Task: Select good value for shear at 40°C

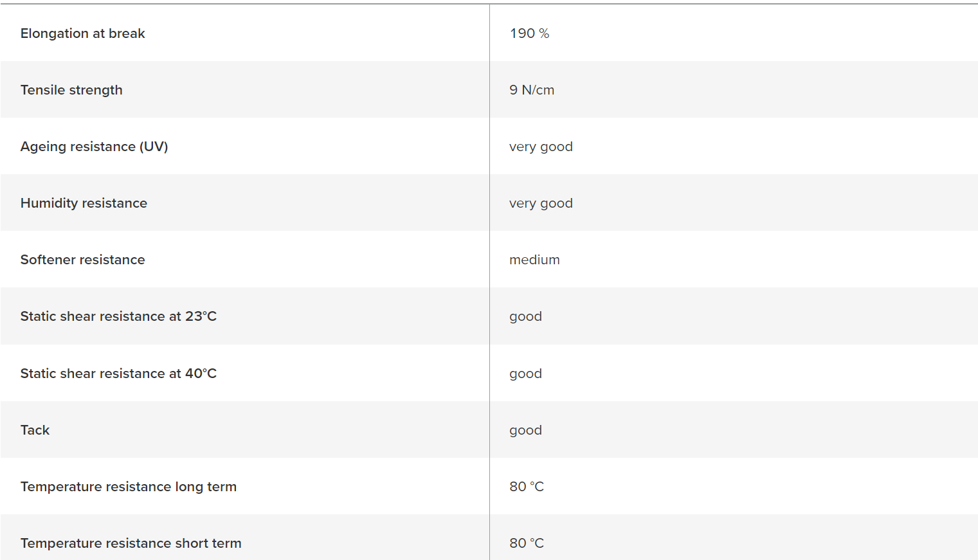Action: tap(525, 374)
